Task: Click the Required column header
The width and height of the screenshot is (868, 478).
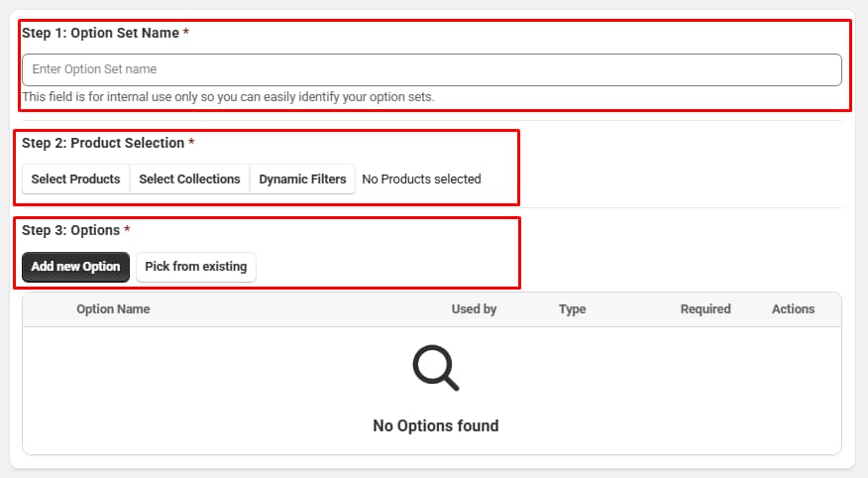Action: coord(705,309)
